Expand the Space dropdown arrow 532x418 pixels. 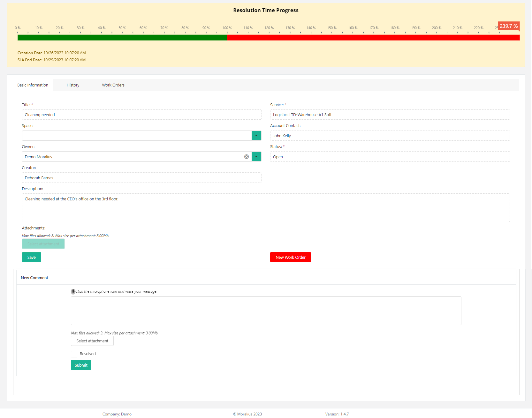click(x=256, y=136)
